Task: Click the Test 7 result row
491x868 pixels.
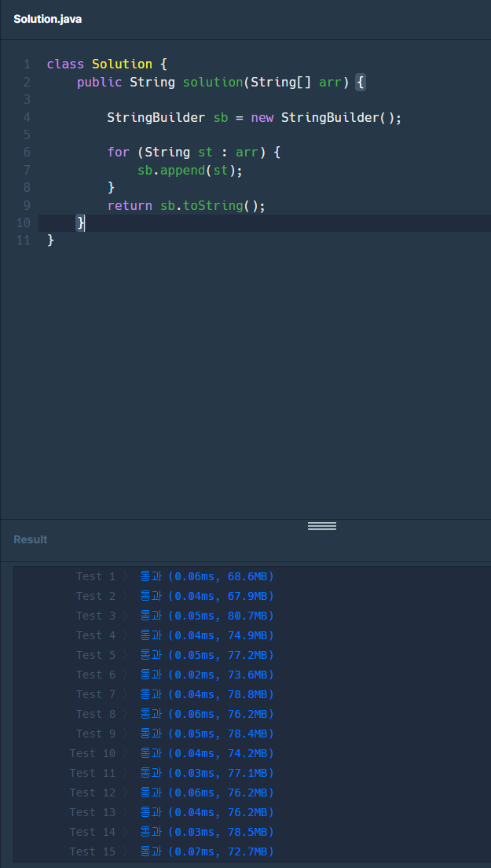Action: (174, 694)
